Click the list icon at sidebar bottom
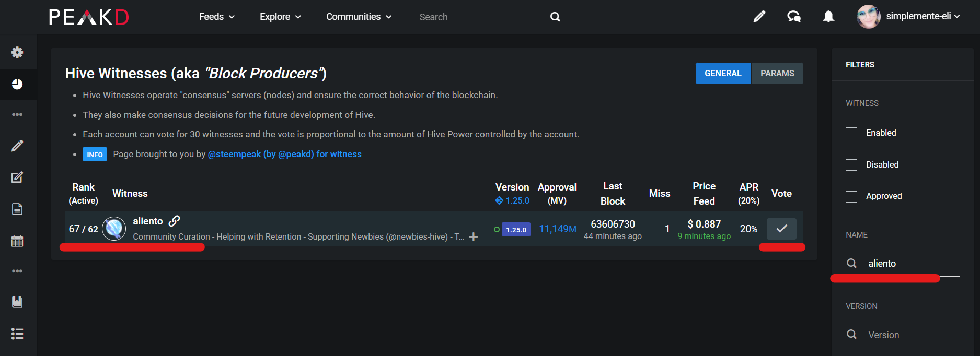This screenshot has height=356, width=980. pos(17,334)
